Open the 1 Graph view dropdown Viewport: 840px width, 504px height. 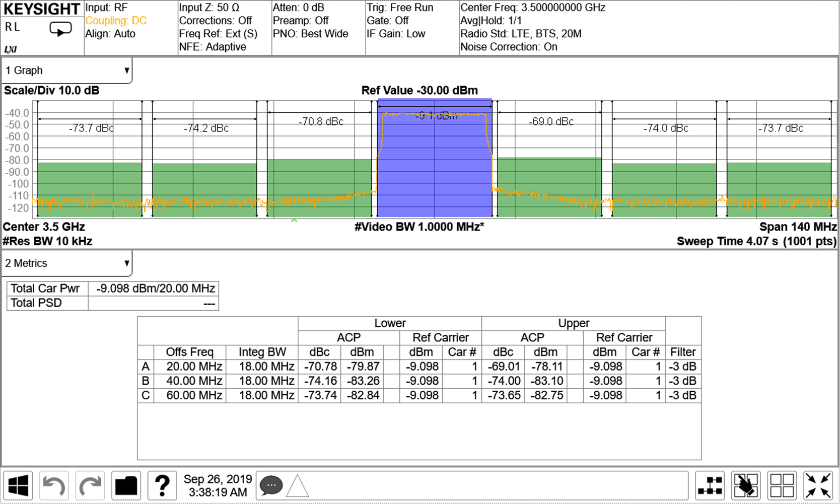(65, 70)
